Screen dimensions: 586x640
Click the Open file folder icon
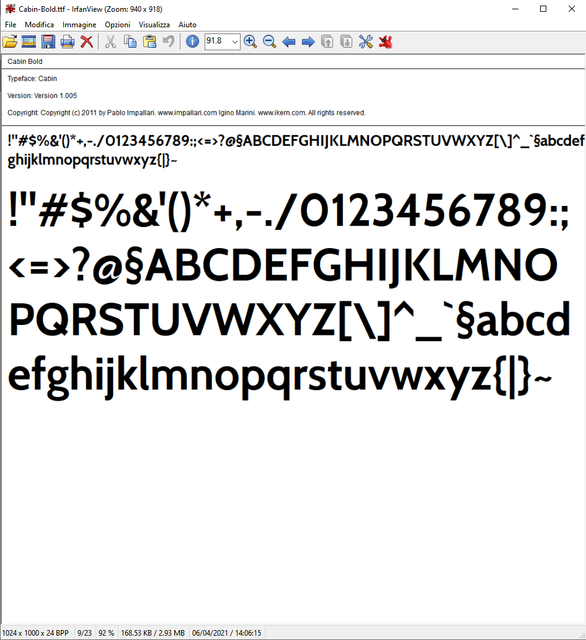point(10,42)
